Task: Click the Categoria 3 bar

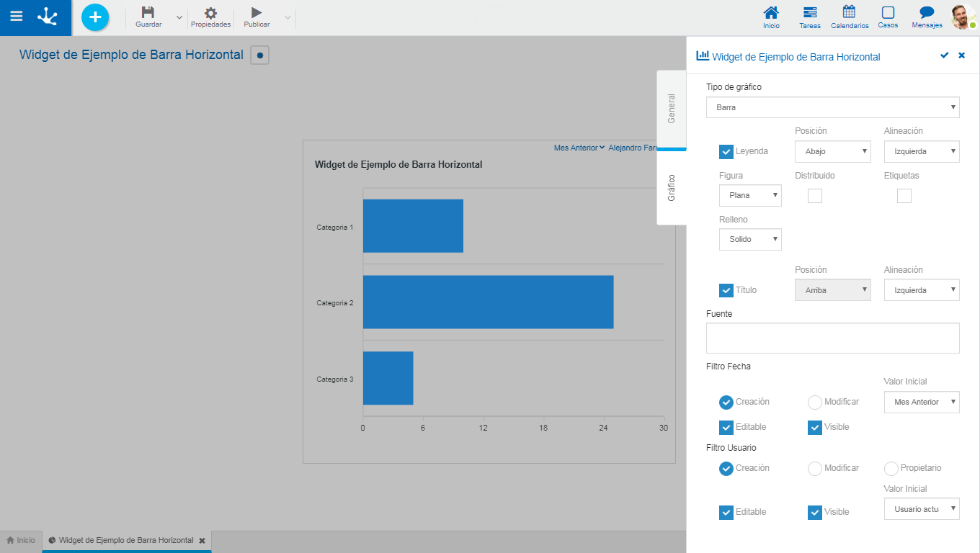Action: pos(388,378)
